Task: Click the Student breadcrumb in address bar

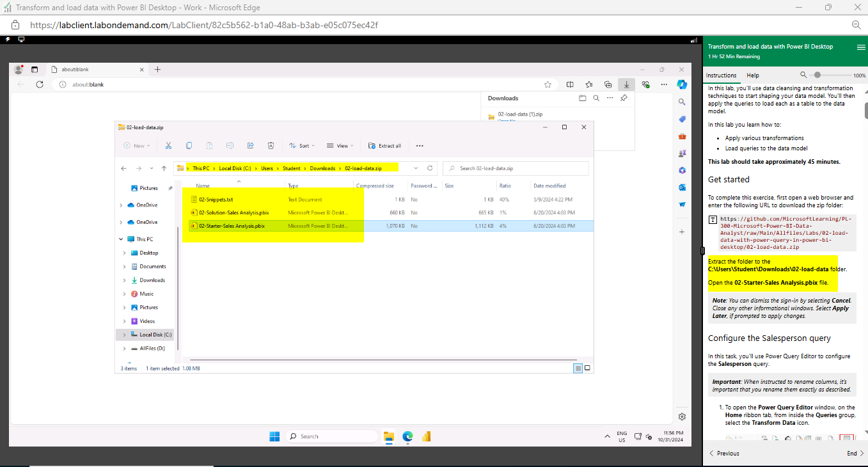Action: (291, 168)
